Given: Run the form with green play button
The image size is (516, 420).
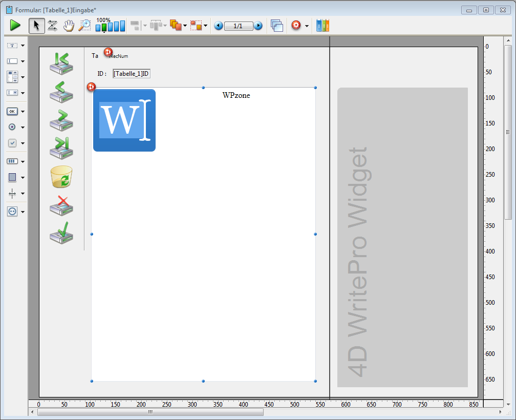Looking at the screenshot, I should pos(15,25).
